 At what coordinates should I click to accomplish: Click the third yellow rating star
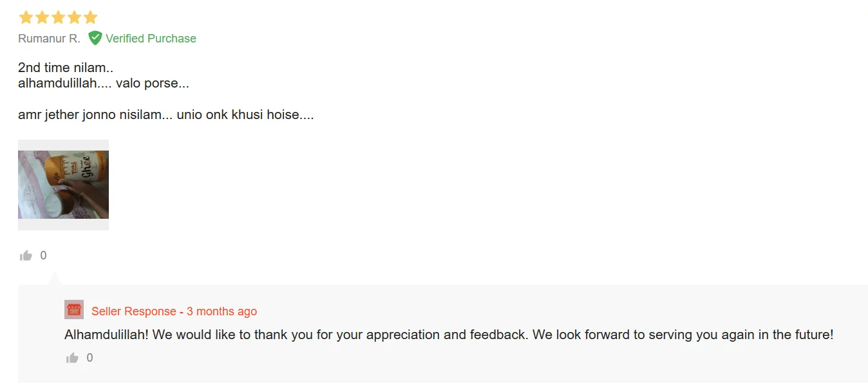58,17
